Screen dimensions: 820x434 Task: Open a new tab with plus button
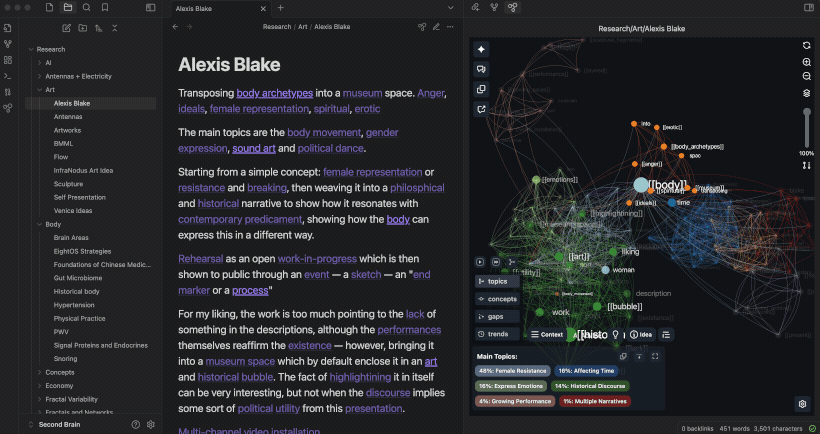(281, 8)
